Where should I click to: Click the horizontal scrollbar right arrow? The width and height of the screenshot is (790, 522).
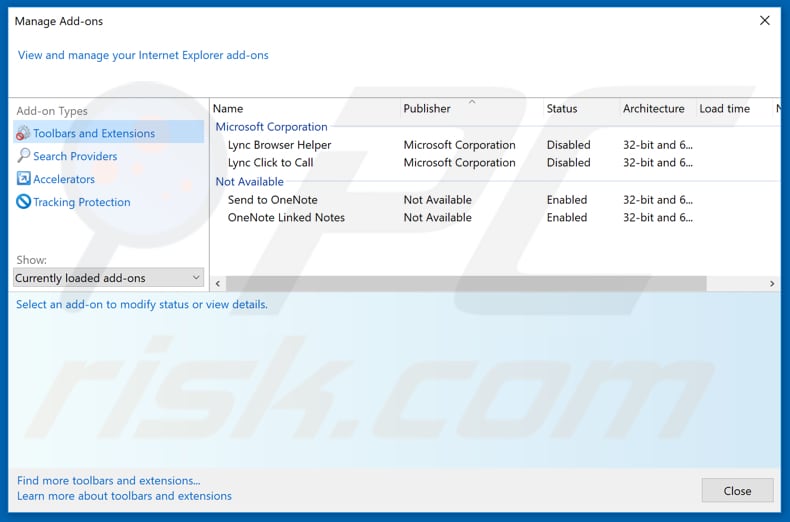click(772, 284)
